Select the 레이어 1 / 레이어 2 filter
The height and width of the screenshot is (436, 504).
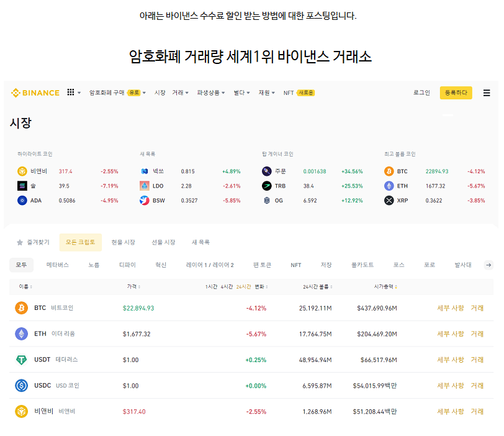(210, 265)
